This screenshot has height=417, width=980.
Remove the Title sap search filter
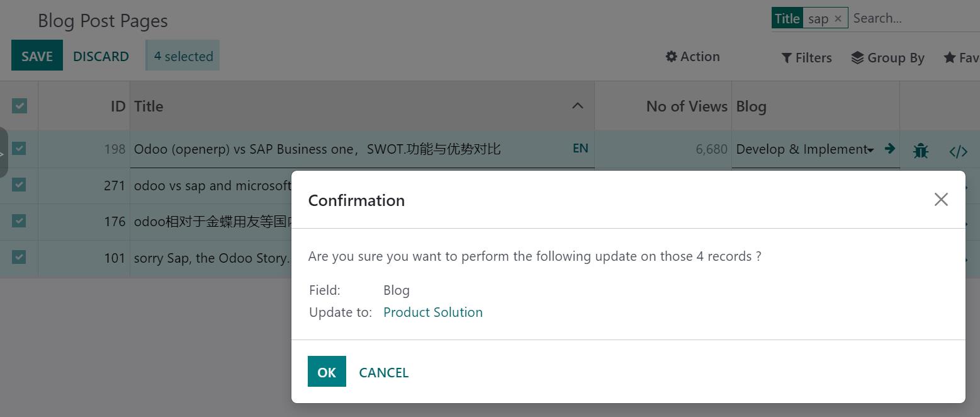[838, 18]
